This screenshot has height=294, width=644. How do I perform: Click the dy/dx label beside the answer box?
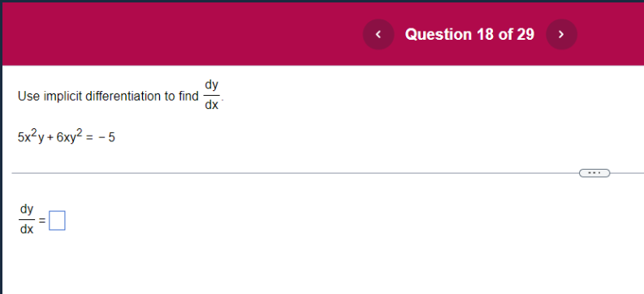pos(27,219)
